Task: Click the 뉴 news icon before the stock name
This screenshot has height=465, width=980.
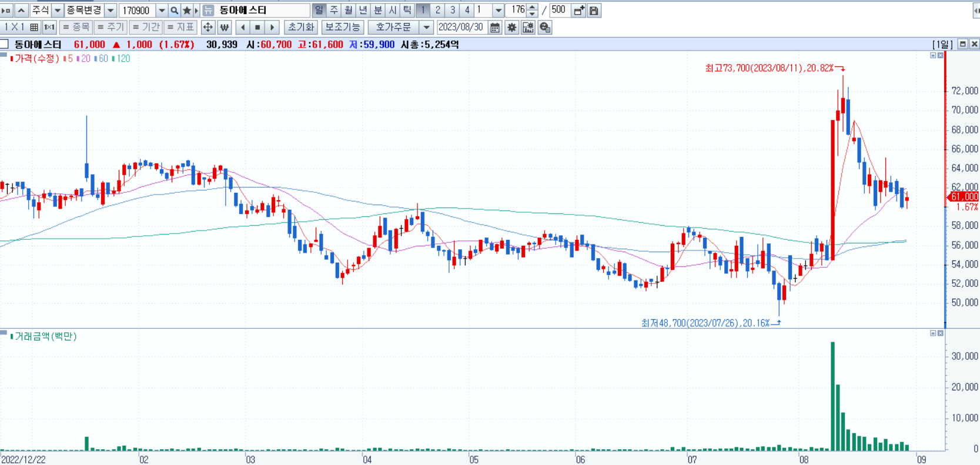Action: click(208, 11)
